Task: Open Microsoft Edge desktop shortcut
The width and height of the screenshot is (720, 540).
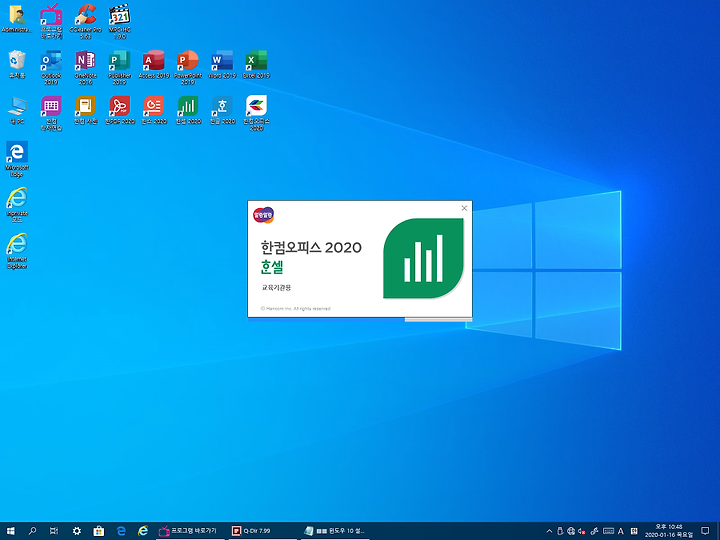Action: (x=17, y=159)
